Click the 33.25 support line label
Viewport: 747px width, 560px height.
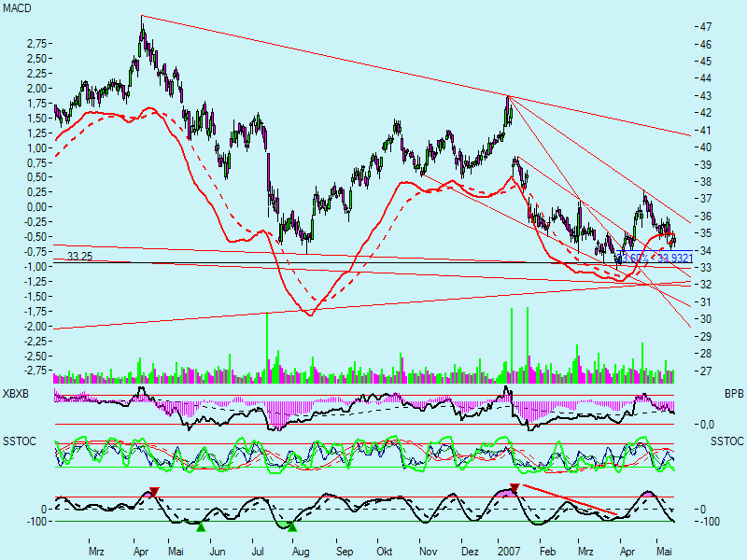tap(78, 256)
